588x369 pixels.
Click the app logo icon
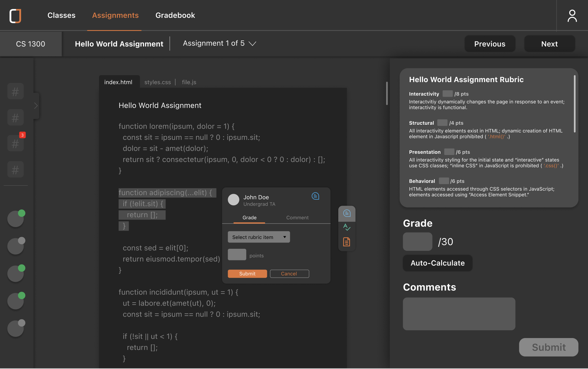(x=15, y=16)
